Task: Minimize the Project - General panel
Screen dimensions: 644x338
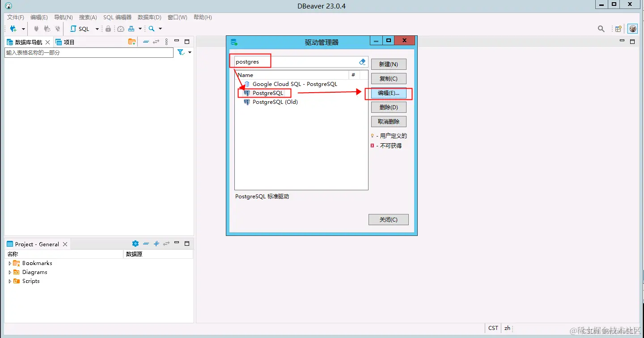Action: click(x=177, y=243)
